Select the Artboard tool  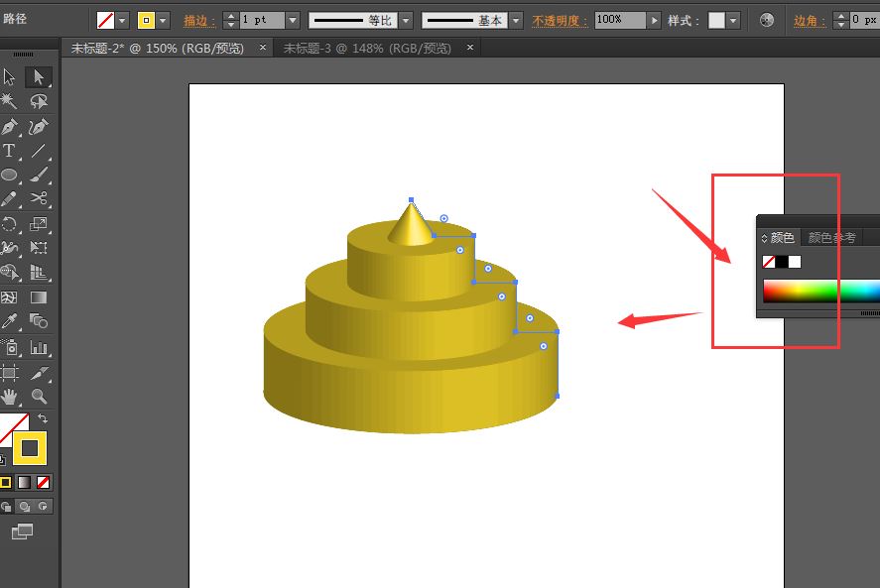coord(9,373)
